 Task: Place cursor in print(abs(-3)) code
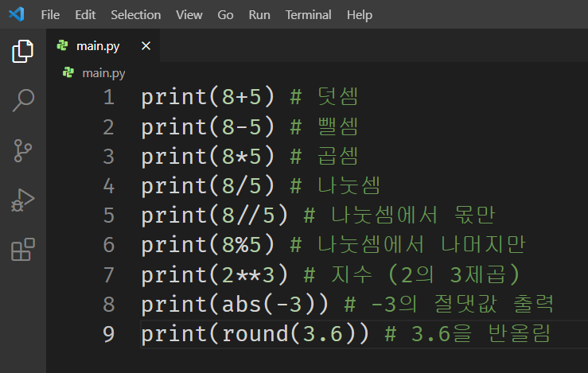click(x=235, y=304)
